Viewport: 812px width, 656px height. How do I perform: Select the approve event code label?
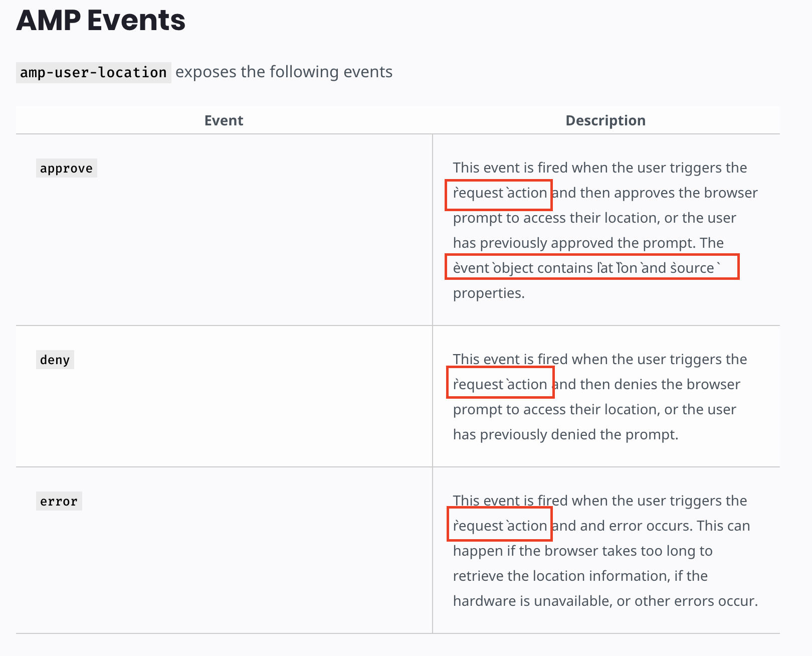[67, 168]
